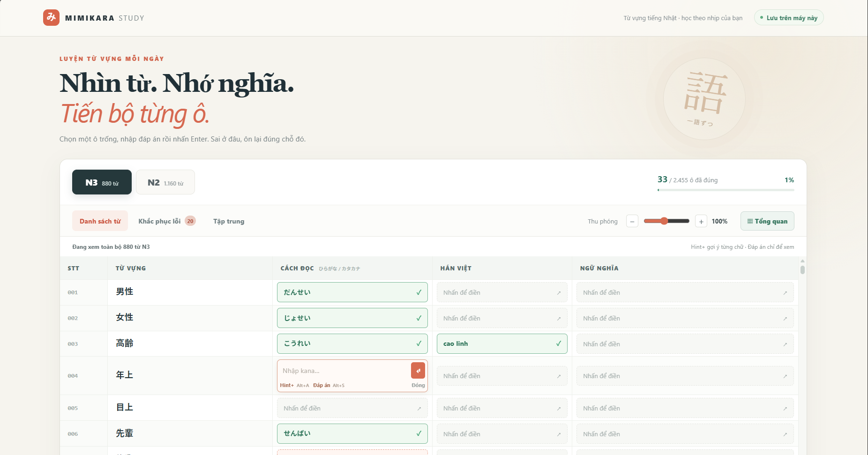Click the 'Đang xem toàn bộ 880 từ N3' text
The image size is (868, 455).
point(111,246)
